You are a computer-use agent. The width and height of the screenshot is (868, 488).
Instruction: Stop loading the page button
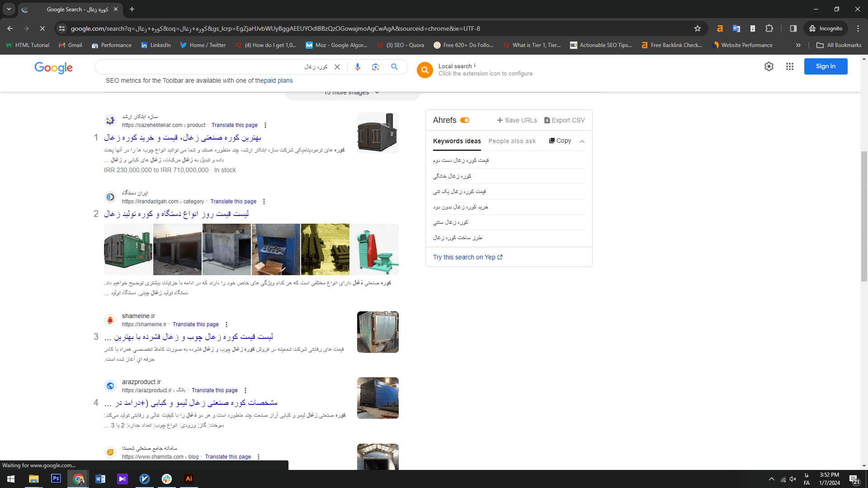pyautogui.click(x=42, y=28)
